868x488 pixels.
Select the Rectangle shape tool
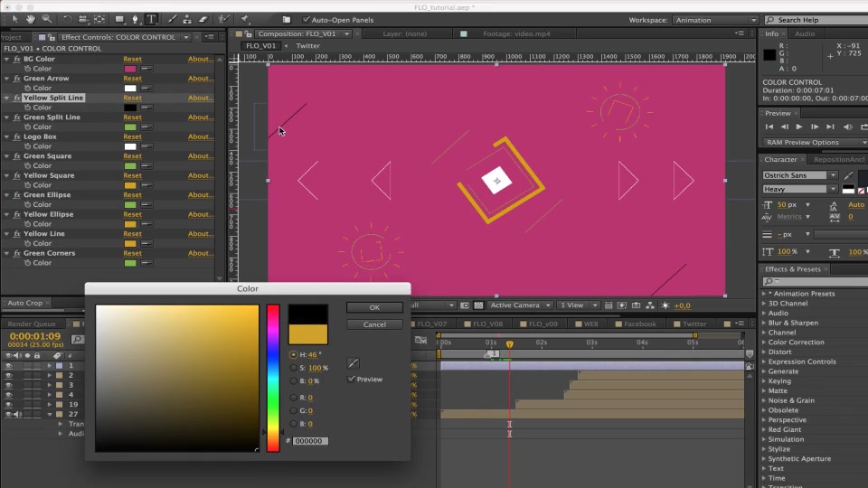[119, 19]
